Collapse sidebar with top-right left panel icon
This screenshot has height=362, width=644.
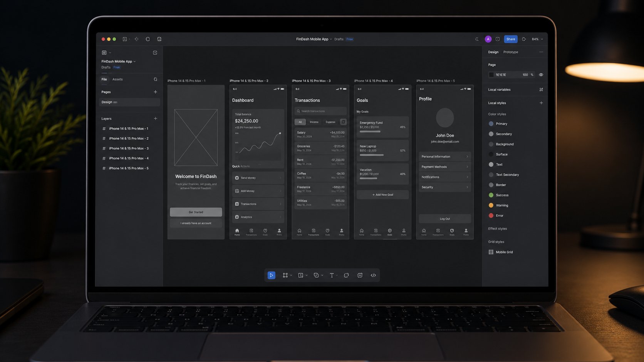pyautogui.click(x=155, y=53)
